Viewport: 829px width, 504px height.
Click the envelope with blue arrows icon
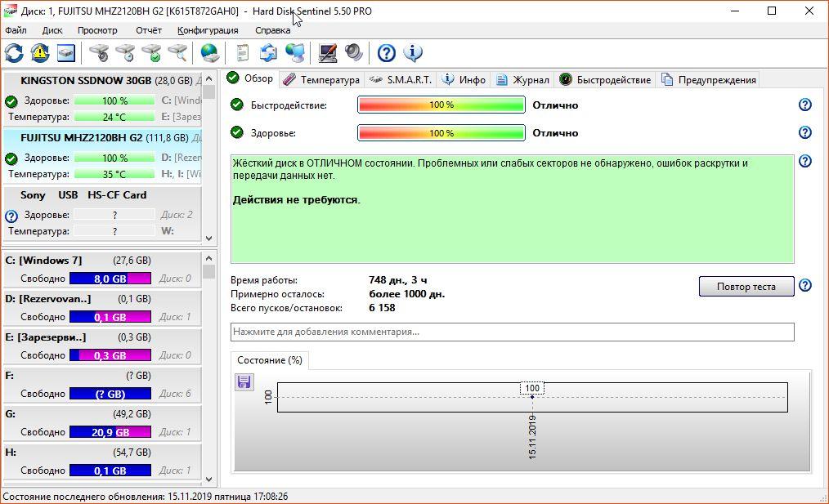[x=269, y=53]
